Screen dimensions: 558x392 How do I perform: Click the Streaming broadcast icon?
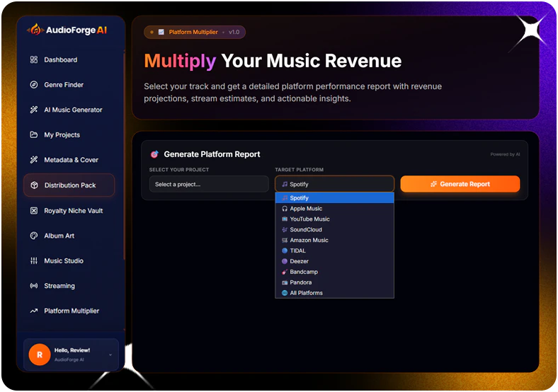pos(34,286)
